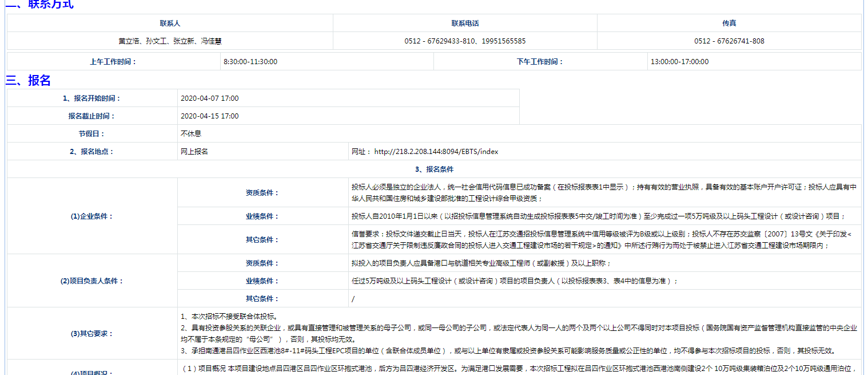The image size is (868, 375).
Task: Click the (2)项目负责人条件 row label
Action: (x=92, y=281)
